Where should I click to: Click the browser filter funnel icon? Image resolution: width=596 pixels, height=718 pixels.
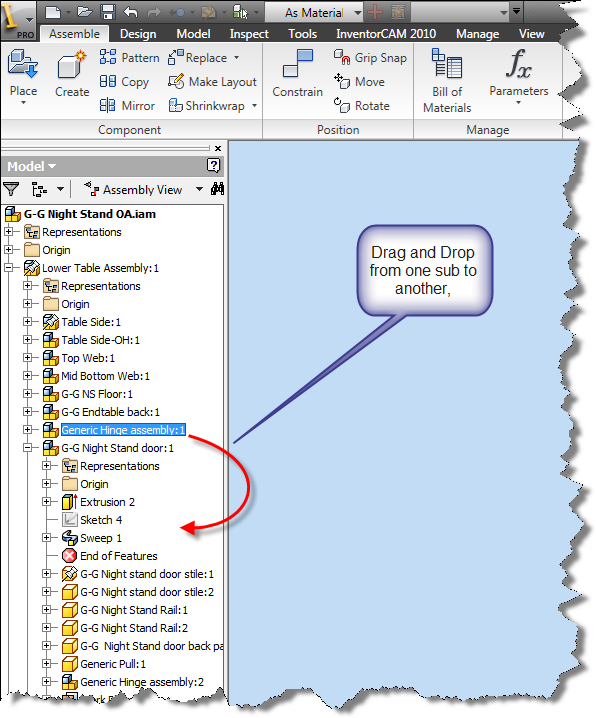(11, 189)
